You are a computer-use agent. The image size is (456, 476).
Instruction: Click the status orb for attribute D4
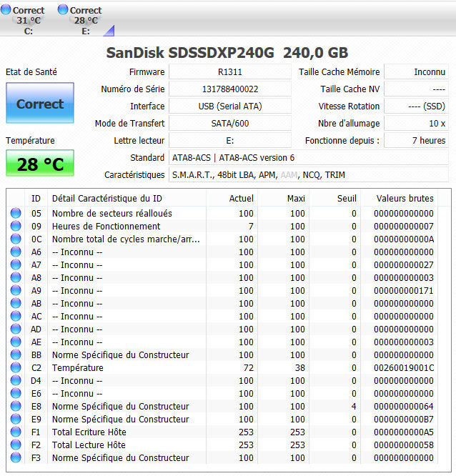click(x=16, y=380)
